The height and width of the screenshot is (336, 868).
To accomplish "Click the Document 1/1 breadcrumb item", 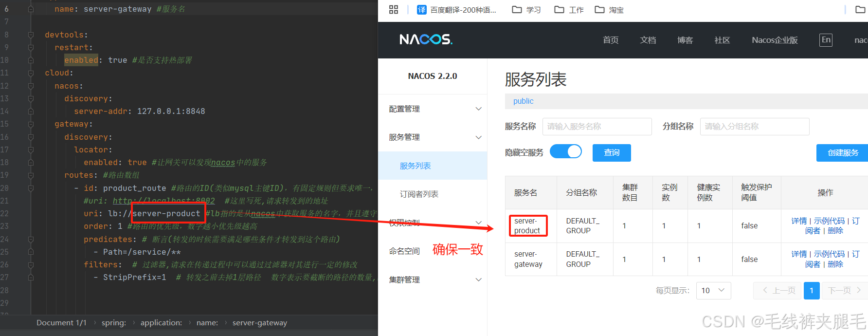I will [61, 322].
